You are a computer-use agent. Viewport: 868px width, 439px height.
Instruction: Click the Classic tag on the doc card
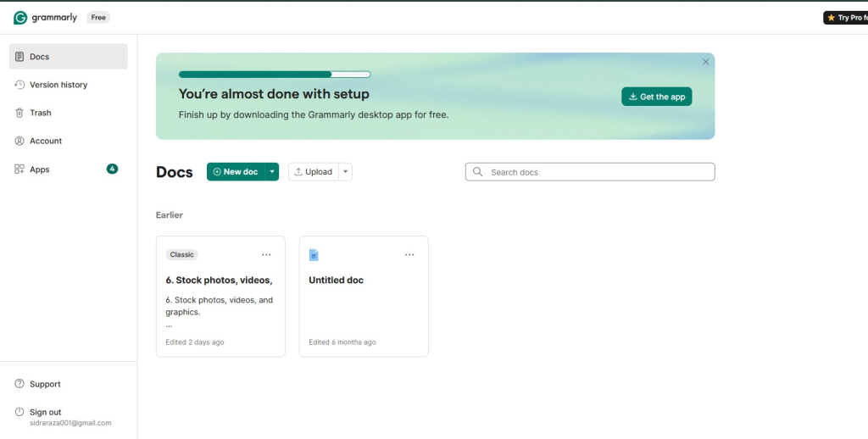point(182,254)
